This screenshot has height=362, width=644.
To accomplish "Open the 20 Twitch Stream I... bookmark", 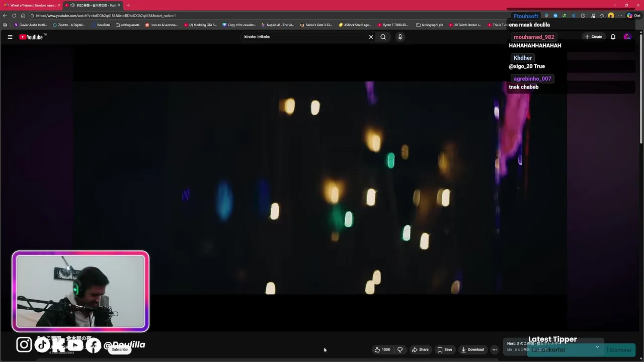I will 465,25.
